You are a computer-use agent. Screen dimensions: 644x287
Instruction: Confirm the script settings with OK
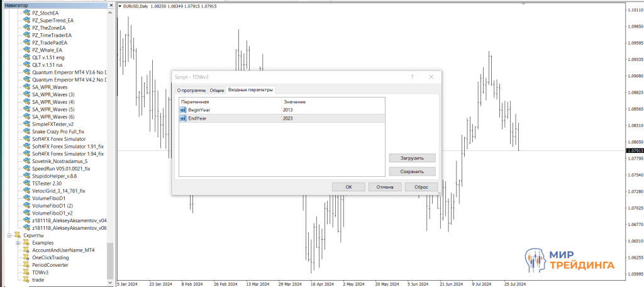coord(348,187)
